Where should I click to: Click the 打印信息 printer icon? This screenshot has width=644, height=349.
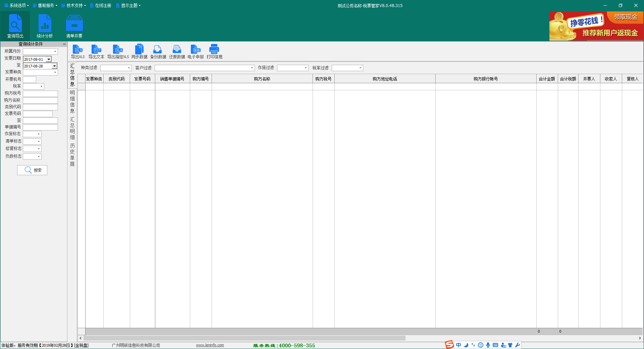point(214,52)
